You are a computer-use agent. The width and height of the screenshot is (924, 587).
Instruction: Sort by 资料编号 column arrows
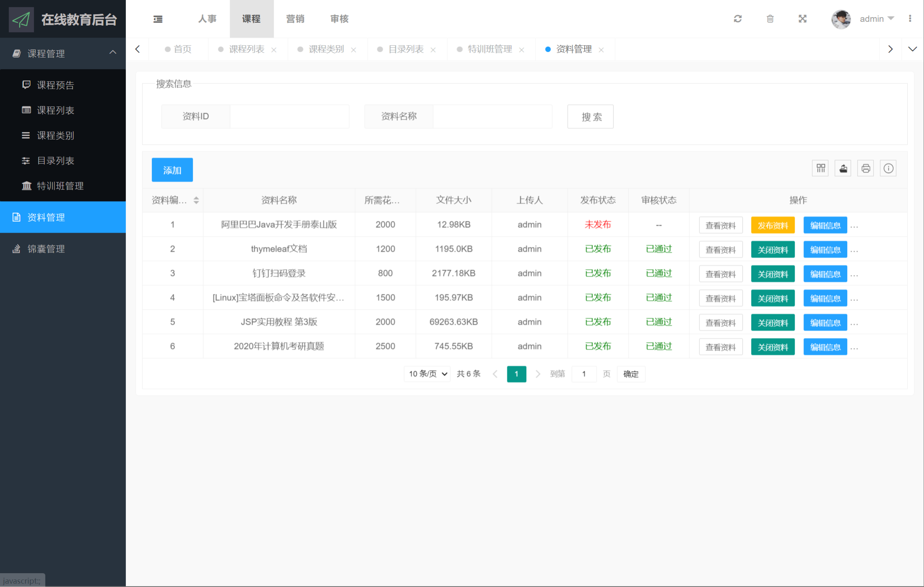[196, 200]
